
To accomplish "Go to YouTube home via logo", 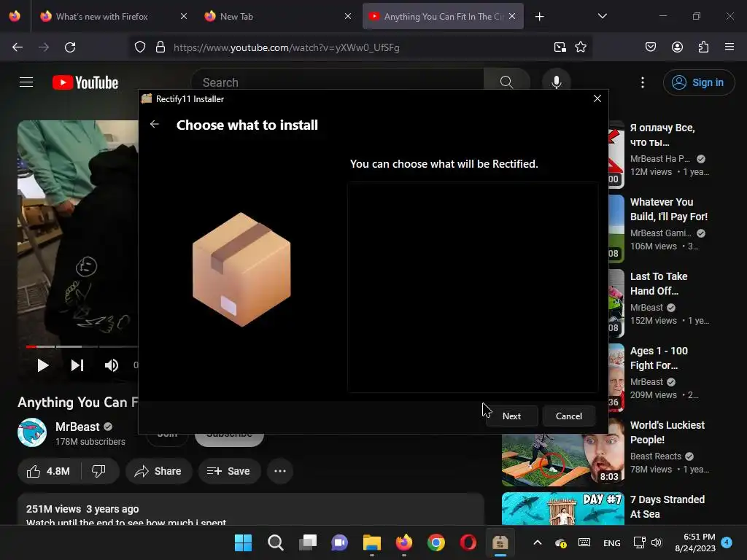I will 85,82.
